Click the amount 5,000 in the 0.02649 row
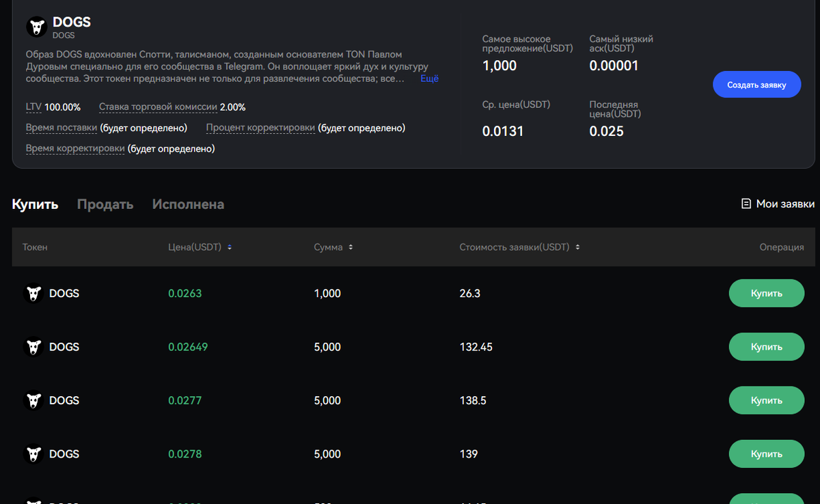Screen dimensions: 820x504 pos(327,347)
